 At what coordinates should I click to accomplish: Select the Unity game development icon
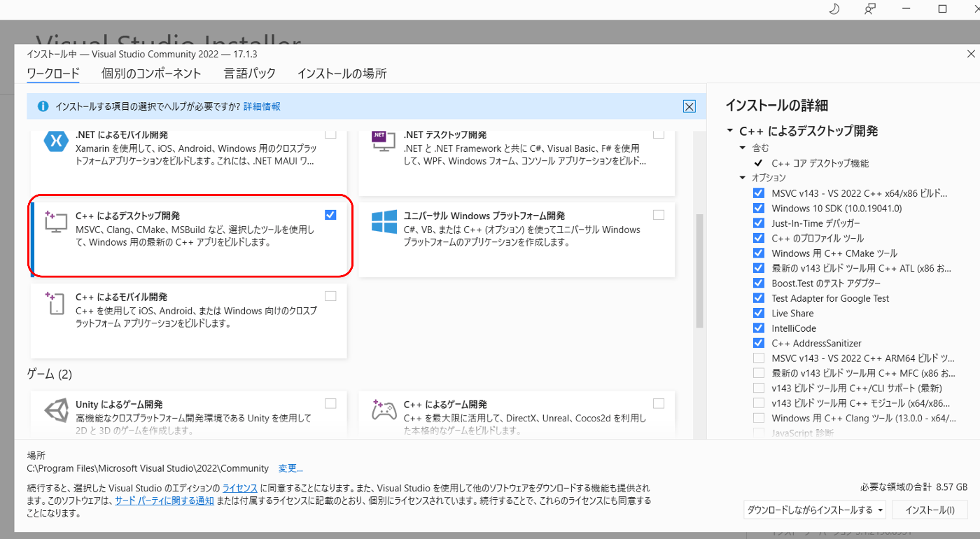[x=55, y=411]
